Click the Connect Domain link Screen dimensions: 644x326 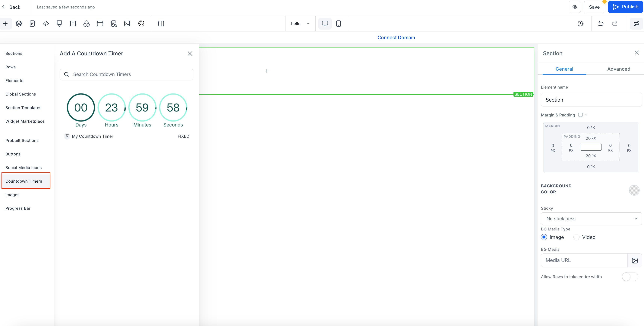(x=396, y=37)
